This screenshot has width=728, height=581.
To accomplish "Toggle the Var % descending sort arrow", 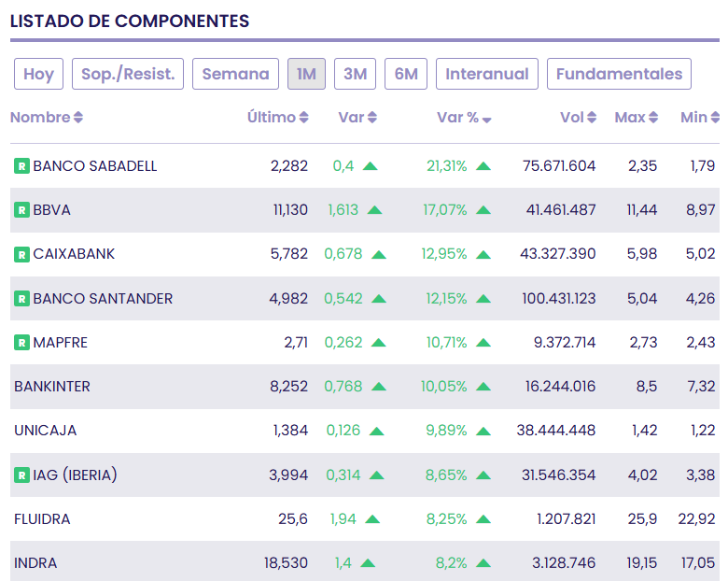I will [x=486, y=120].
